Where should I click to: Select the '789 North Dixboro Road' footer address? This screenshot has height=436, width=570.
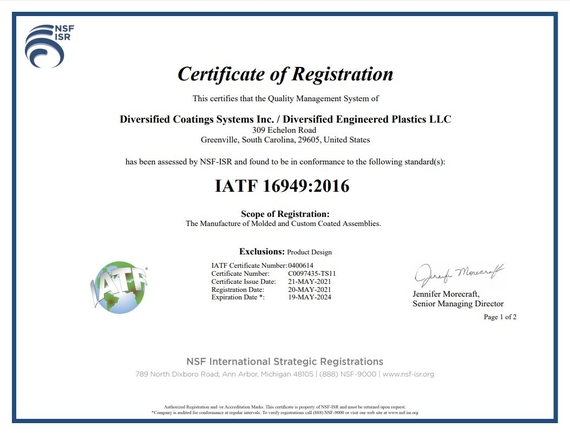pos(224,374)
